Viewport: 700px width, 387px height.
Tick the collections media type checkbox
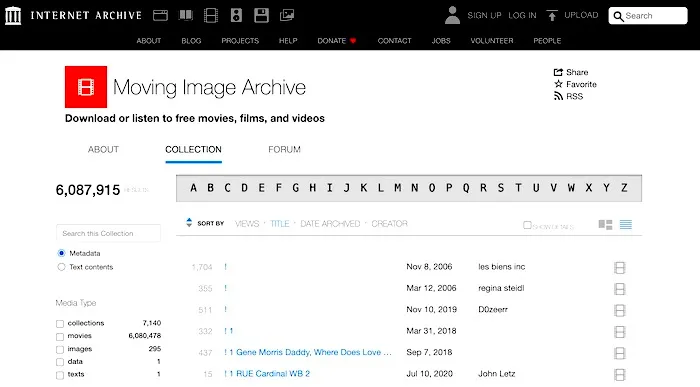pyautogui.click(x=60, y=324)
